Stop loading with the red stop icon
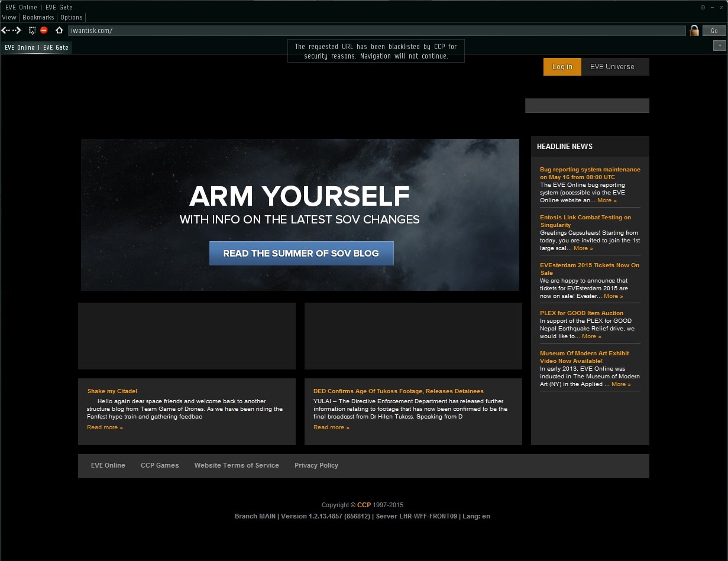 (x=44, y=31)
